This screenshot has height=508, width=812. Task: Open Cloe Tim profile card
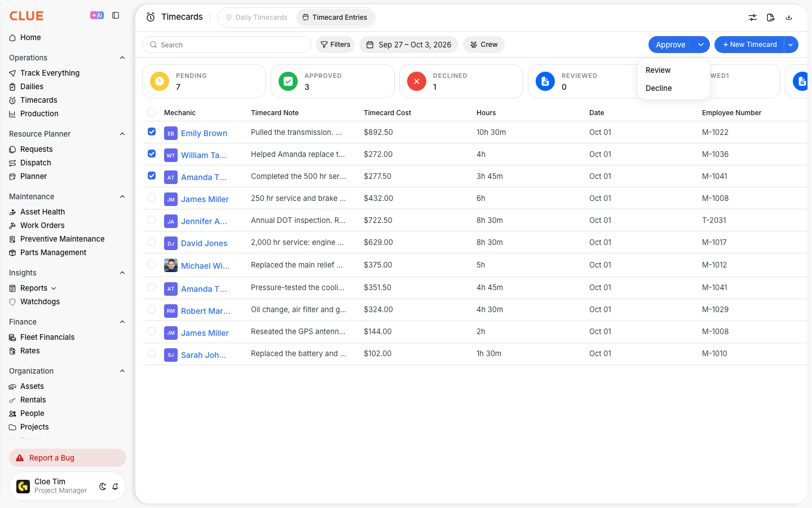pos(68,486)
